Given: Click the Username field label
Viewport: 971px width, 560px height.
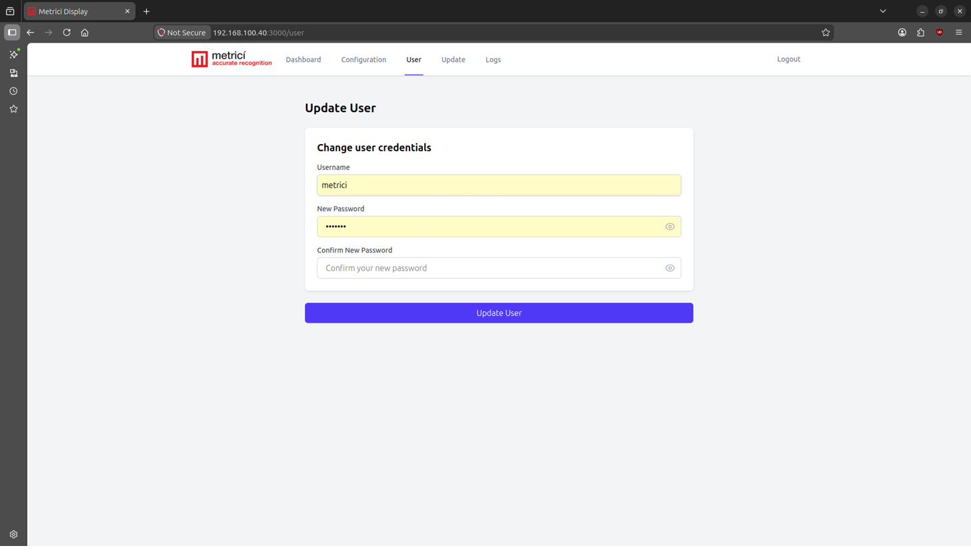Looking at the screenshot, I should (x=333, y=167).
